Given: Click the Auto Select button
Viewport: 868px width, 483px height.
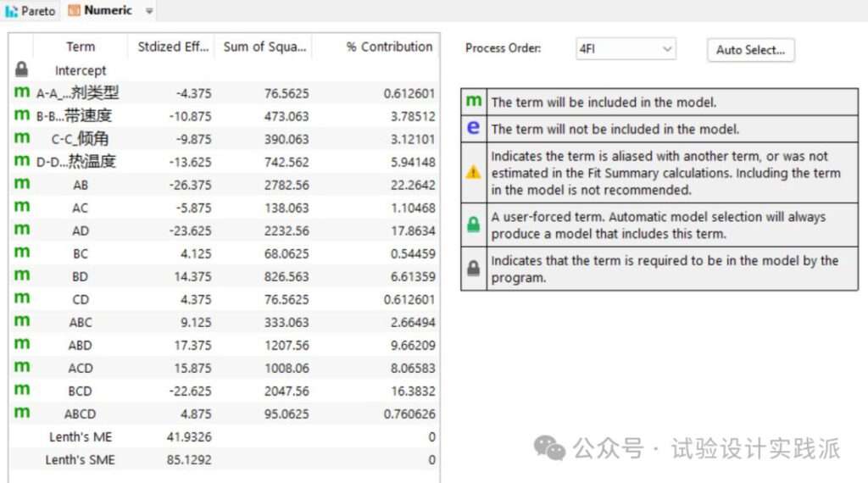Looking at the screenshot, I should [x=751, y=50].
